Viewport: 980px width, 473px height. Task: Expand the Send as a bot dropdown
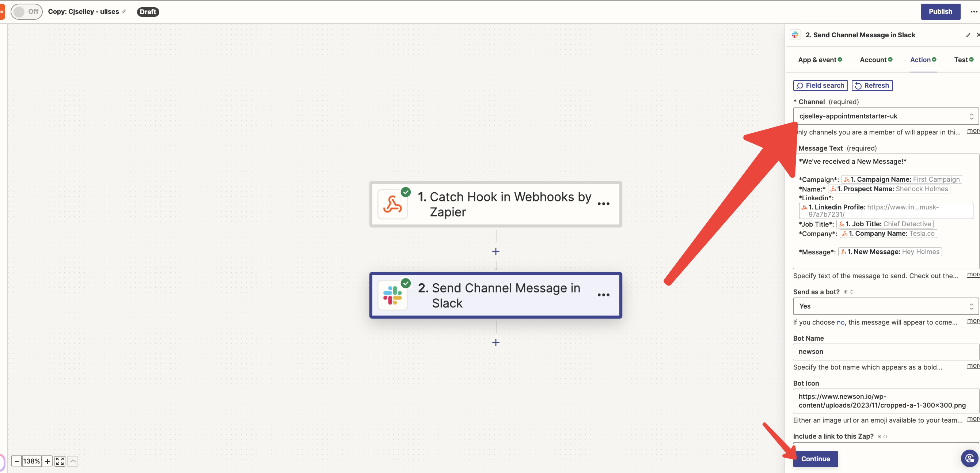885,306
